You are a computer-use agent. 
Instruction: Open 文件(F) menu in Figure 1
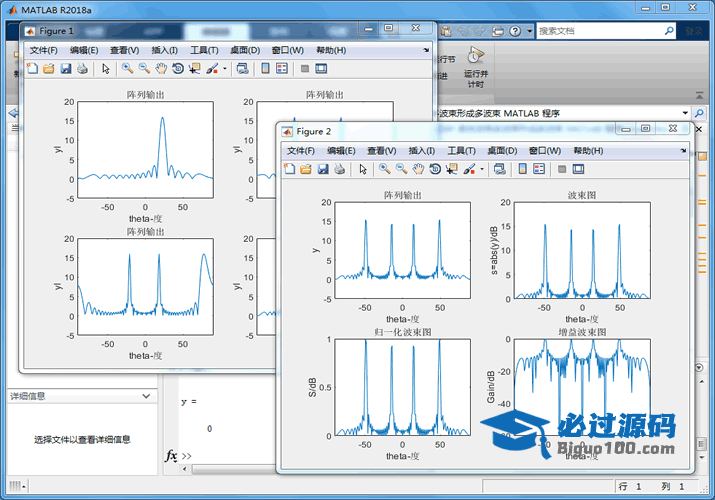click(x=44, y=50)
